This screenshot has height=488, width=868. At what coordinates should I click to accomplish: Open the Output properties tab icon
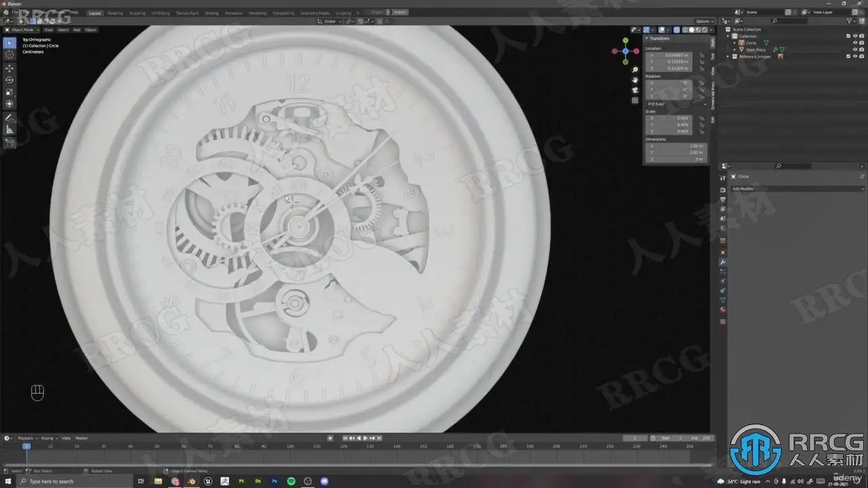[x=723, y=200]
